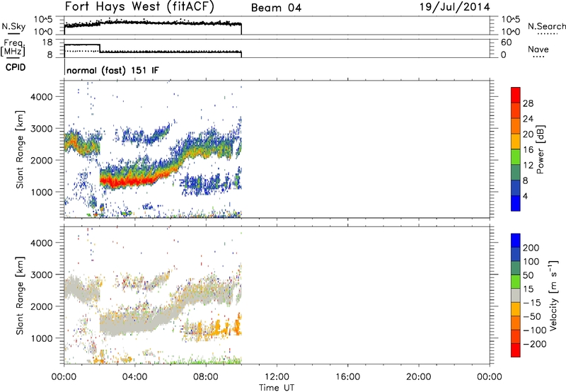Click the '16:00' time axis label
This screenshot has height=392, width=566.
[x=348, y=377]
